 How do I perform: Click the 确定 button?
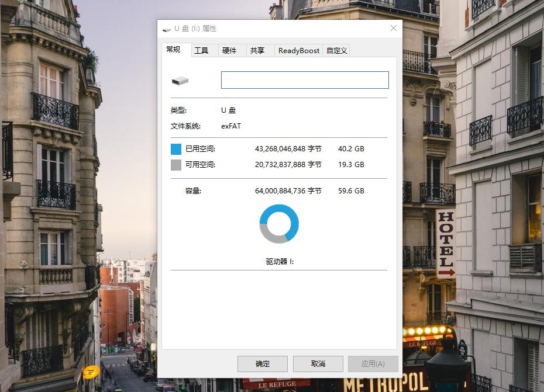[x=262, y=363]
